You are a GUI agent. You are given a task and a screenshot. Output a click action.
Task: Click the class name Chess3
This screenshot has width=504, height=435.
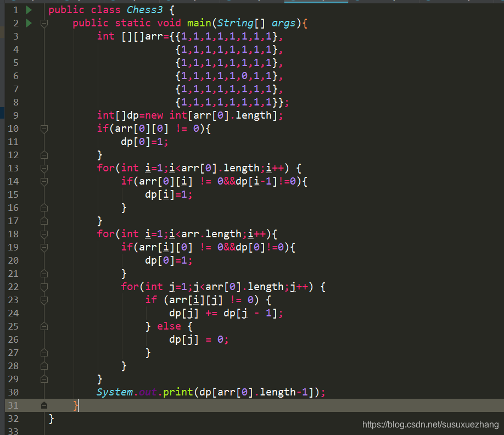pyautogui.click(x=144, y=10)
